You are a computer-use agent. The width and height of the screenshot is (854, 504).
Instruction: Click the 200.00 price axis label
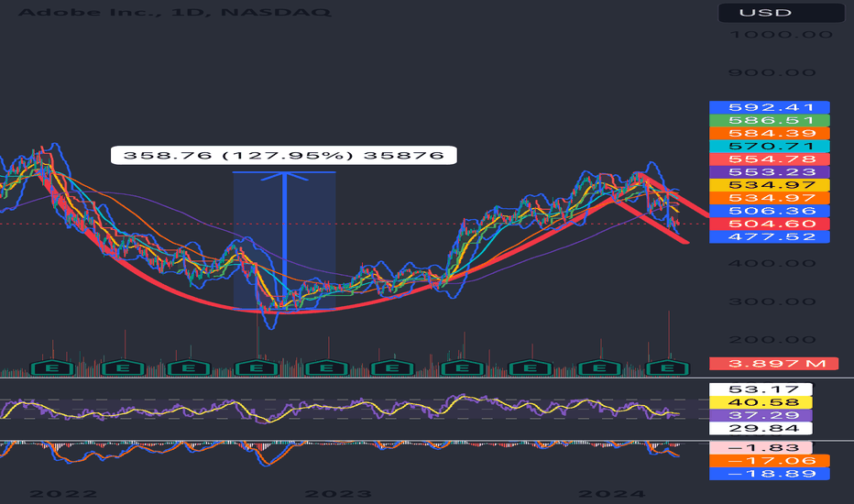(x=772, y=339)
